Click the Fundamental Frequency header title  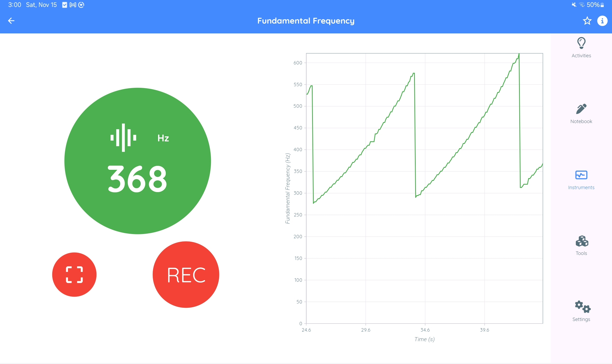click(306, 21)
